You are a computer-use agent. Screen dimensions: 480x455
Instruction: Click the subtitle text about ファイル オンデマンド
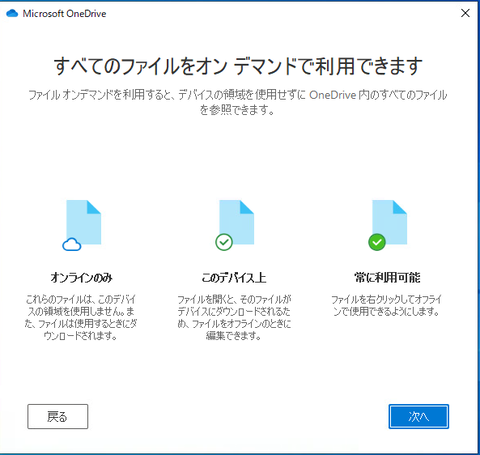tap(238, 102)
